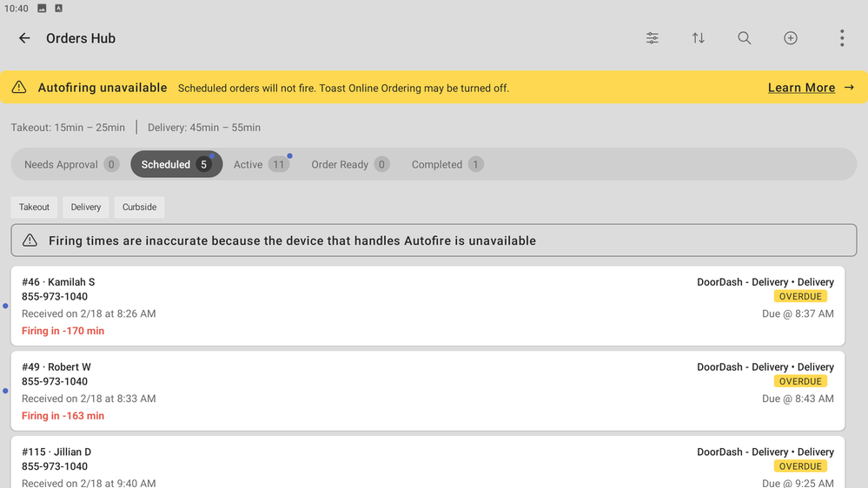Image resolution: width=868 pixels, height=488 pixels.
Task: Go back using the arrow icon
Action: tap(24, 38)
